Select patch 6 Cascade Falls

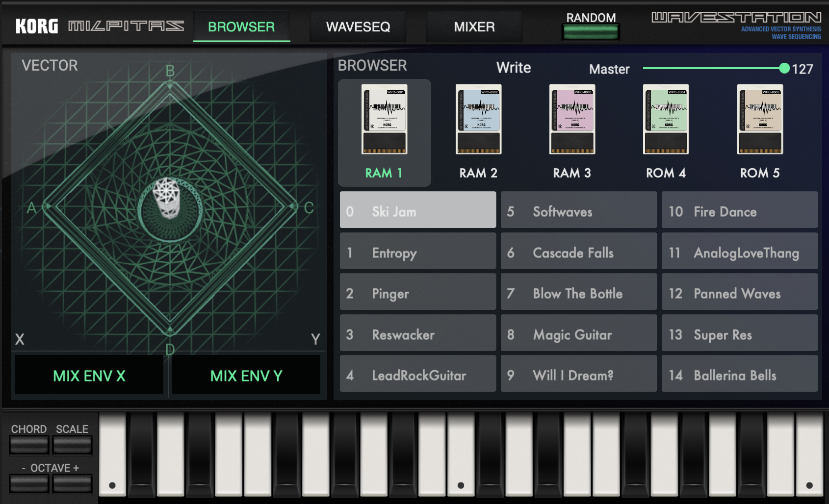(579, 251)
